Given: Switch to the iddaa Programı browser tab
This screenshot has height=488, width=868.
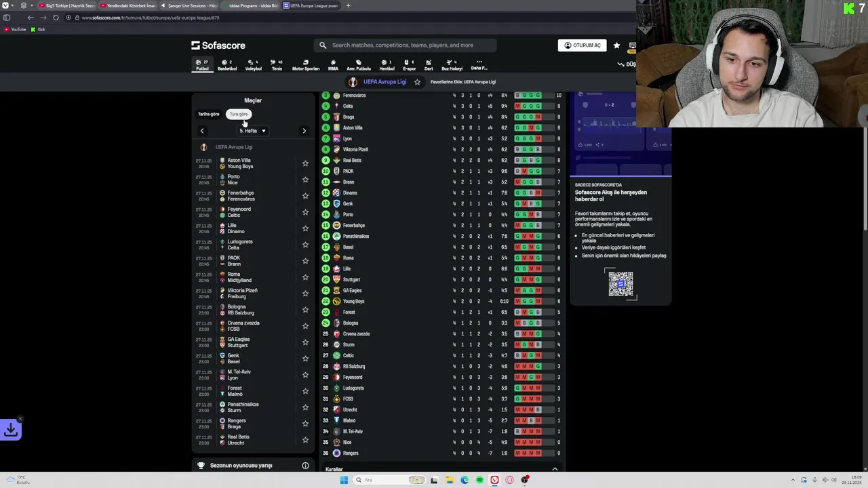Looking at the screenshot, I should point(250,5).
